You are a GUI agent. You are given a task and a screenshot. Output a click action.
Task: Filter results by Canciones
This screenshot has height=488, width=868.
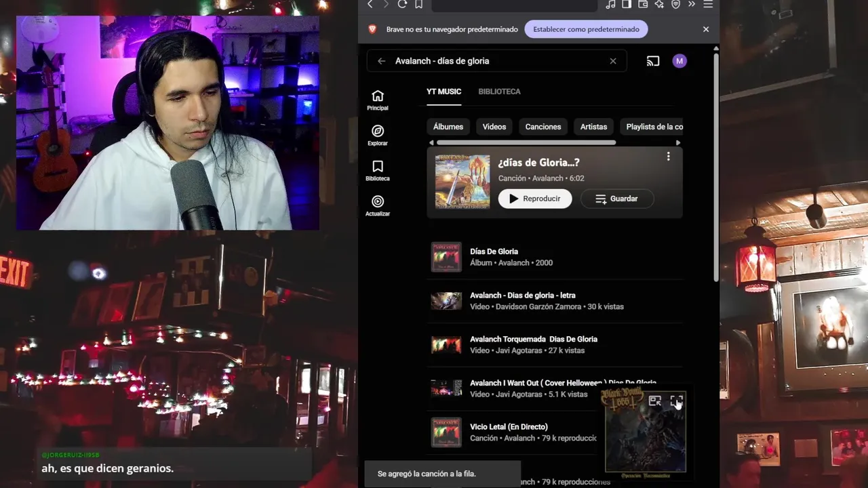(x=543, y=127)
